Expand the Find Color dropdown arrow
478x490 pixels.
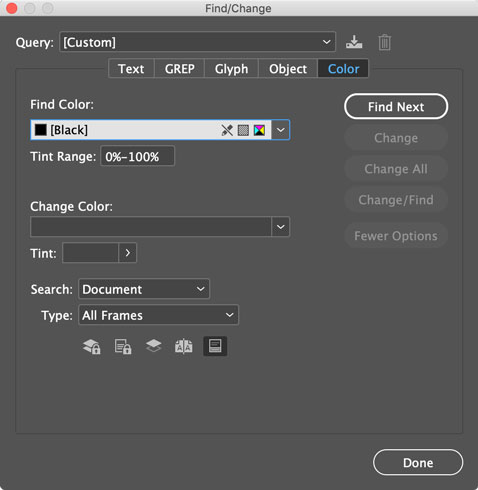click(x=281, y=130)
